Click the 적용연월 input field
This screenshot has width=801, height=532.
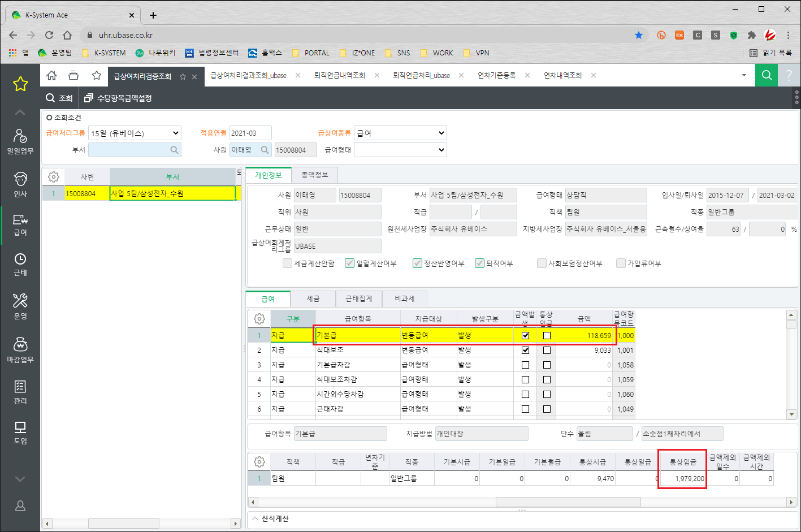click(x=250, y=133)
